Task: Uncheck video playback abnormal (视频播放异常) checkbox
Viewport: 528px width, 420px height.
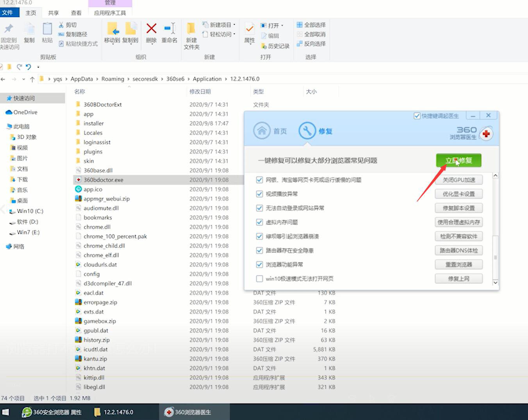Action: coord(259,194)
